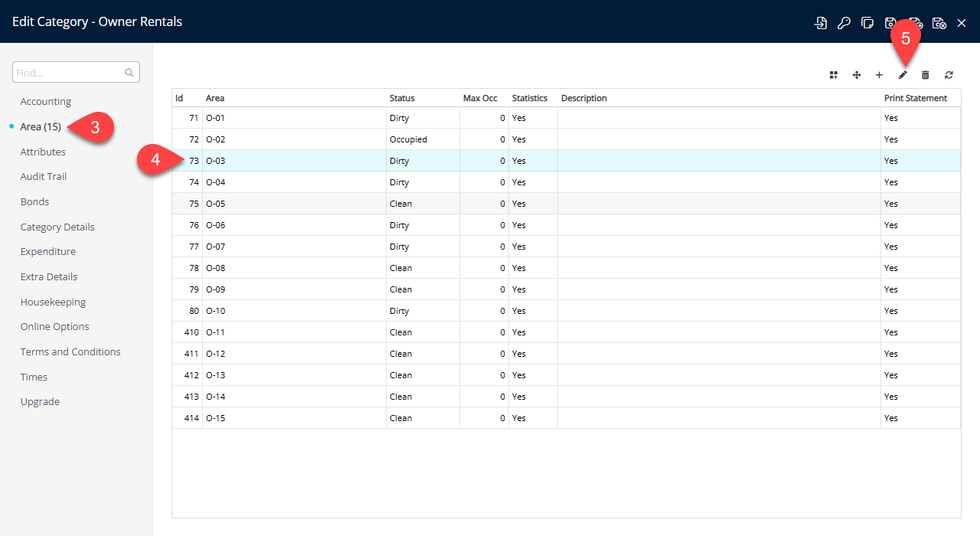The height and width of the screenshot is (536, 980).
Task: Click the refresh icon above the area table
Action: pyautogui.click(x=949, y=75)
